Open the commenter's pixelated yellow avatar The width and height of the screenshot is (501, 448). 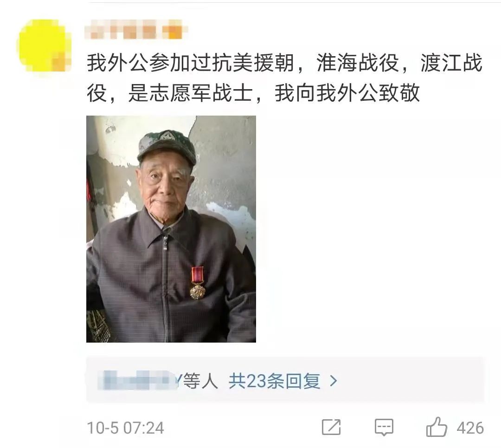(45, 45)
